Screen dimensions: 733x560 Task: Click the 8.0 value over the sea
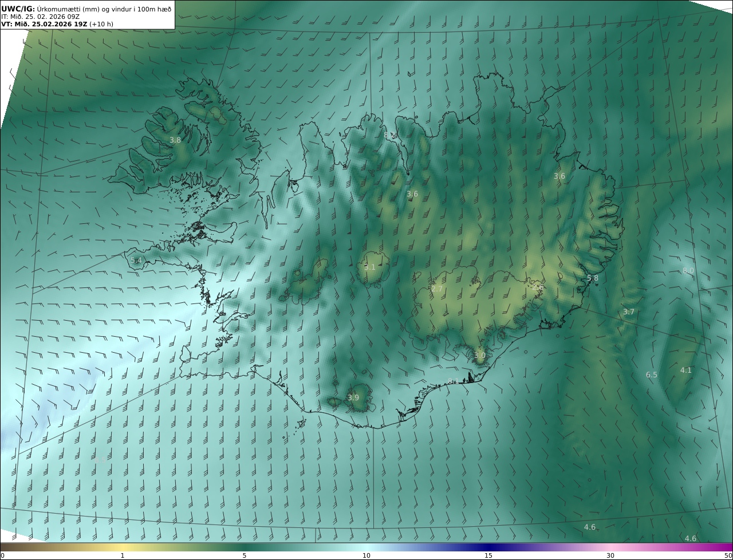[688, 270]
